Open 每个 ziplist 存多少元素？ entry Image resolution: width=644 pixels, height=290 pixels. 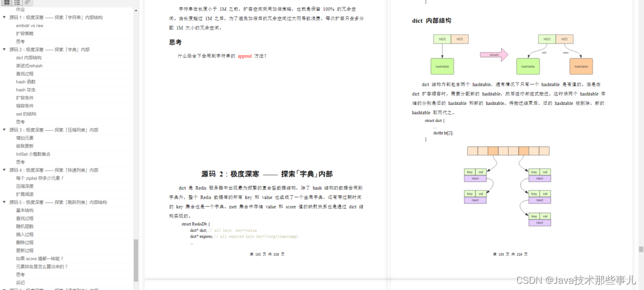[40, 178]
